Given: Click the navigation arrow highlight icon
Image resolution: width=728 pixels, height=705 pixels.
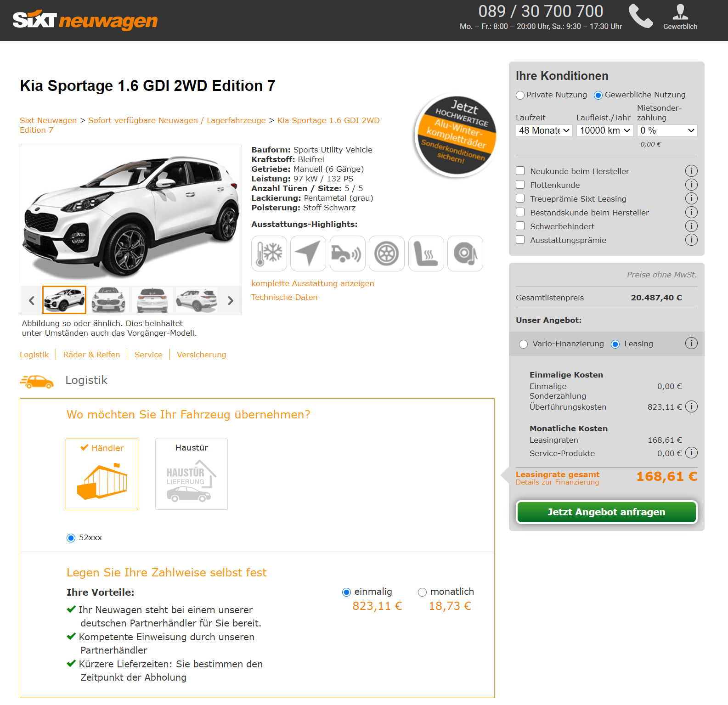Looking at the screenshot, I should pos(308,254).
